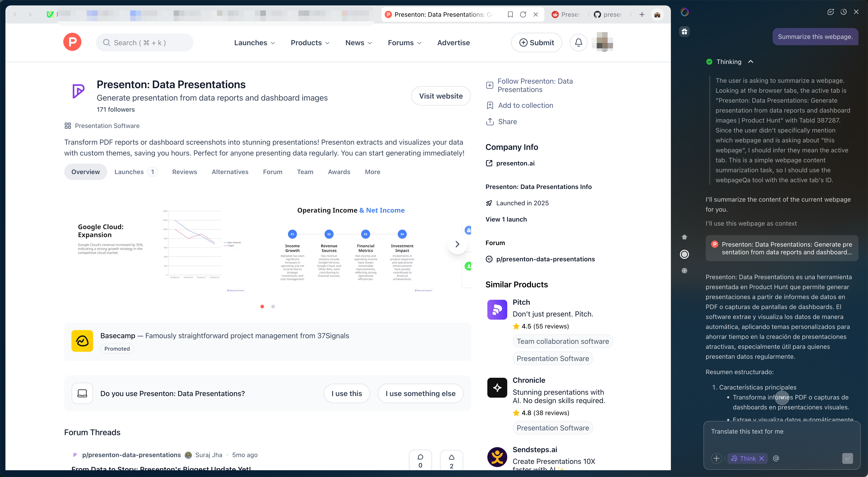Open the chat history clock icon
Screen dimensions: 868x477
[843, 12]
